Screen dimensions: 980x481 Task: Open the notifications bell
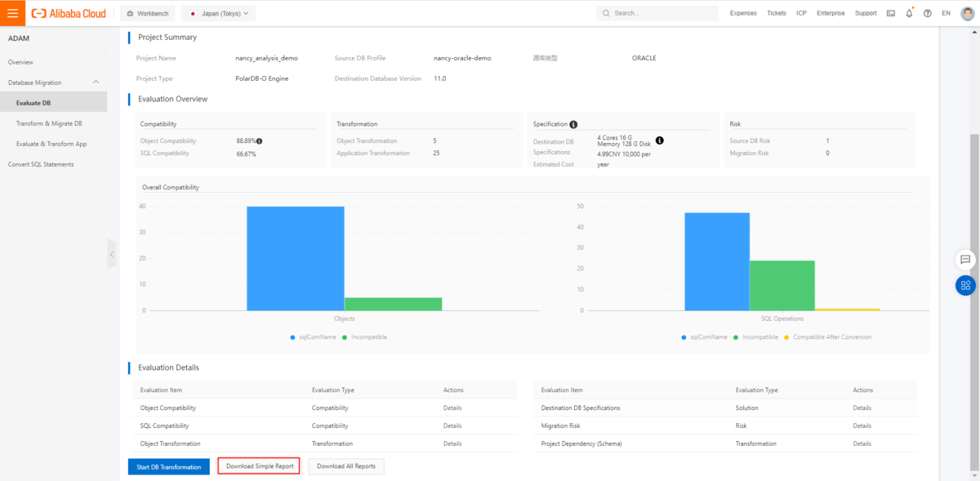(909, 13)
